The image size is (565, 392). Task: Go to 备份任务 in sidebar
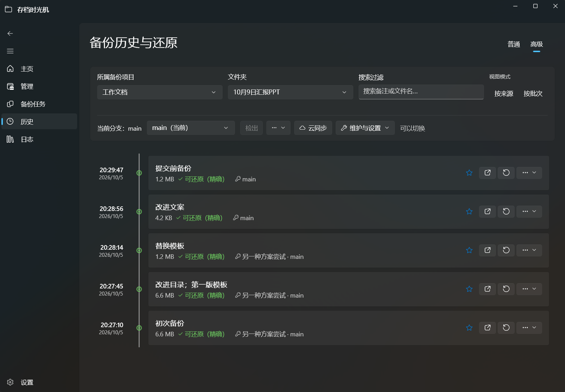[x=39, y=104]
